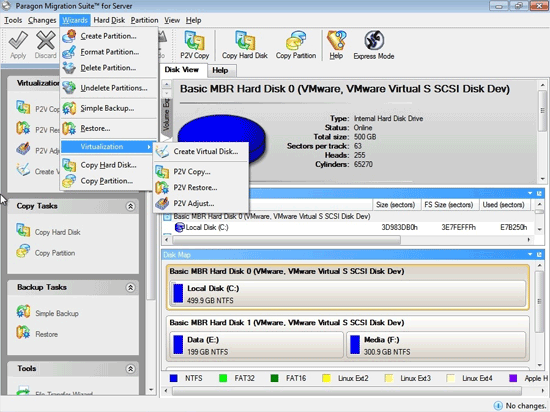Open the Changes menu
Image resolution: width=550 pixels, height=412 pixels.
pyautogui.click(x=42, y=20)
